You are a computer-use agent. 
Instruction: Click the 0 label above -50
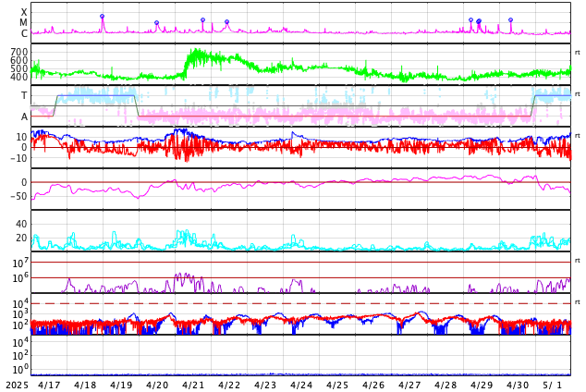(x=24, y=182)
